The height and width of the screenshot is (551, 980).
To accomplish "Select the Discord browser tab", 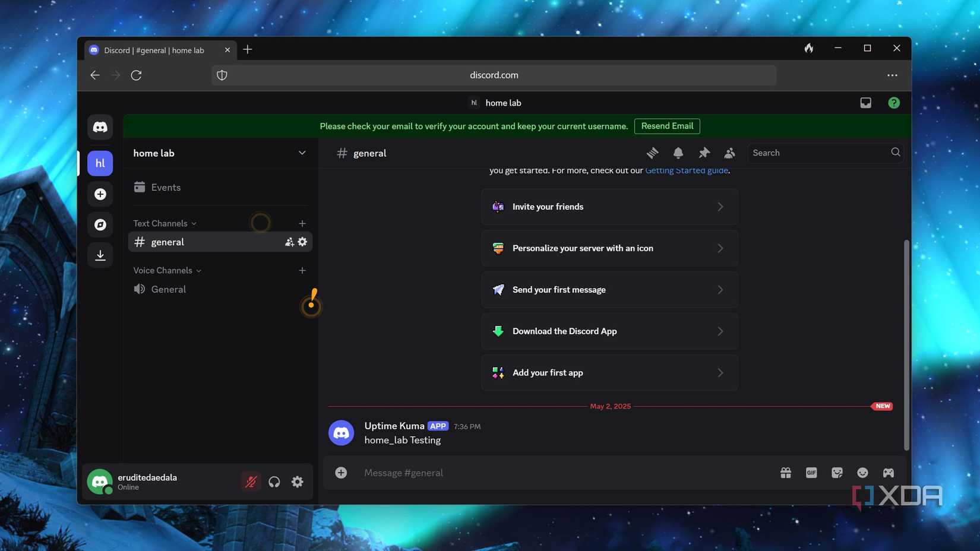I will [x=160, y=50].
